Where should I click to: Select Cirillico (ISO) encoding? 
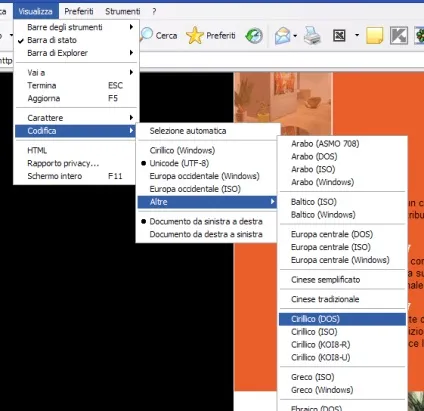(342, 332)
